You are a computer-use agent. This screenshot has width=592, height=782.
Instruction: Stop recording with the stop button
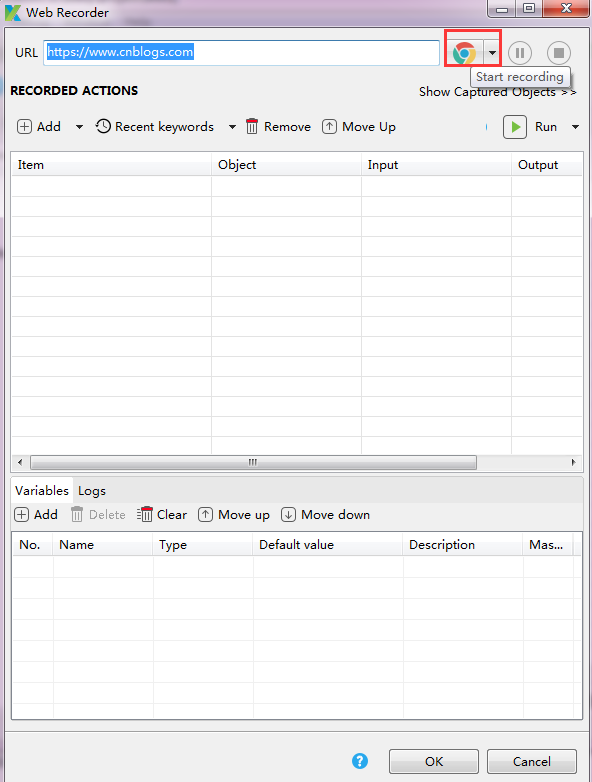(559, 52)
